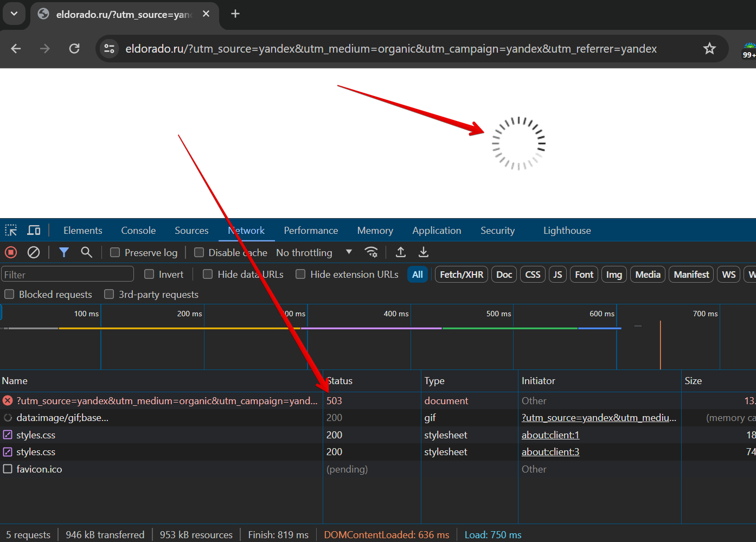Switch to the Console tab
The image size is (756, 542).
point(138,231)
